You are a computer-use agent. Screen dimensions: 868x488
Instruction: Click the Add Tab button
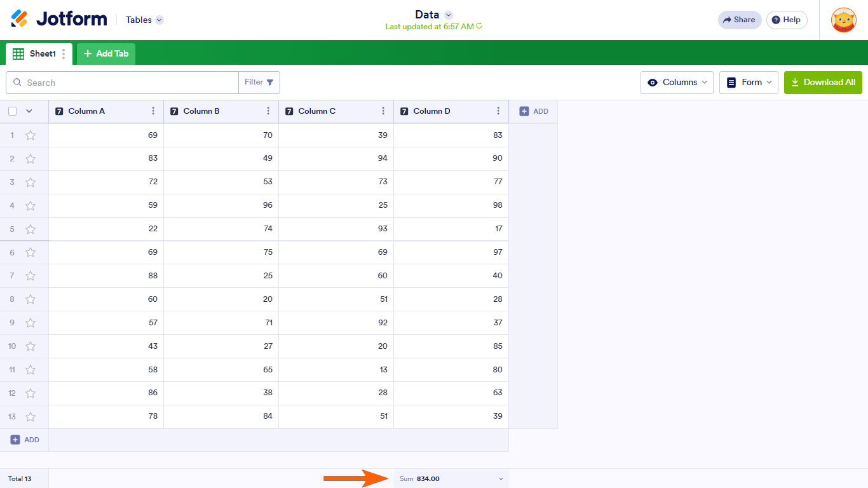click(x=106, y=54)
